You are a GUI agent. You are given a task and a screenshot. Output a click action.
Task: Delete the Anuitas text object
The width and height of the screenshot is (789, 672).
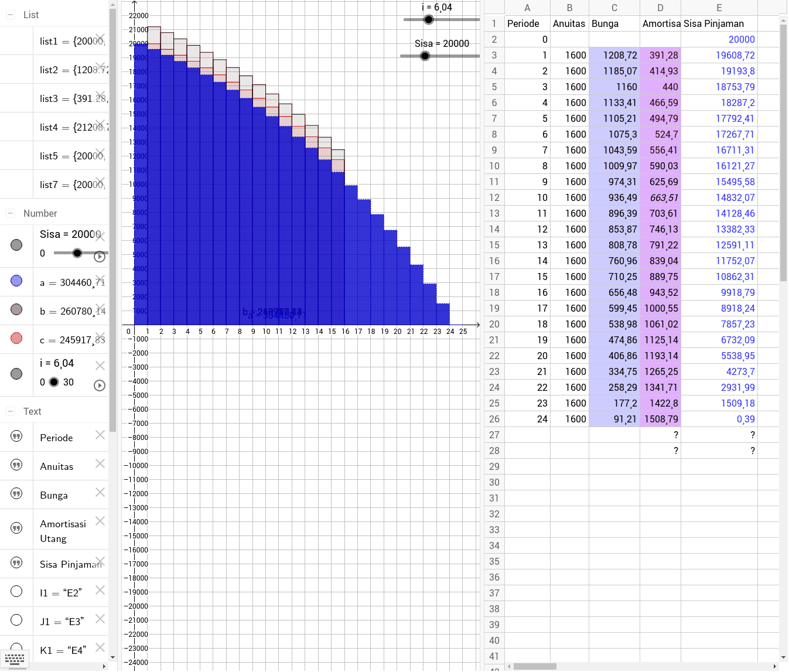[100, 463]
